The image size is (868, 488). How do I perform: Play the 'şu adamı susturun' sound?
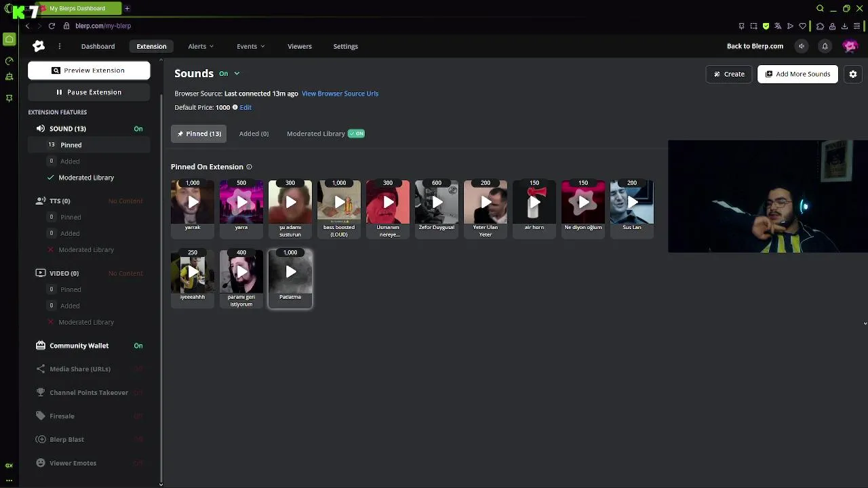coord(290,202)
